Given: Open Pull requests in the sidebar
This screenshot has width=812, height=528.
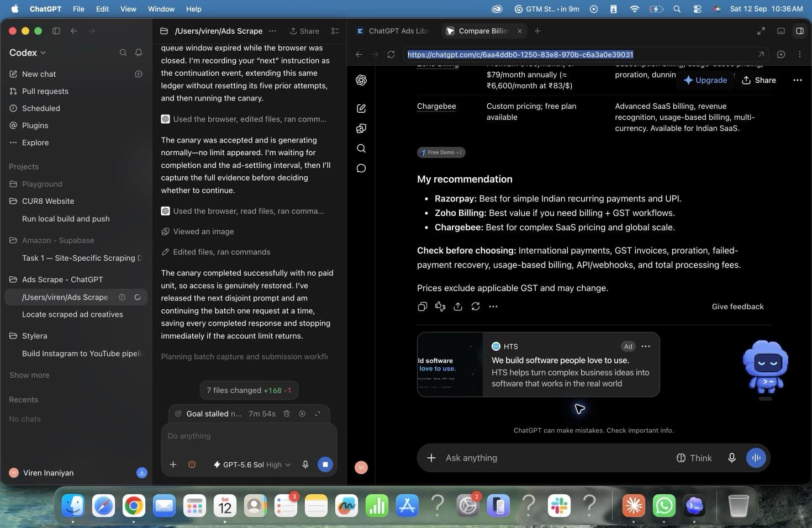Looking at the screenshot, I should click(76, 91).
